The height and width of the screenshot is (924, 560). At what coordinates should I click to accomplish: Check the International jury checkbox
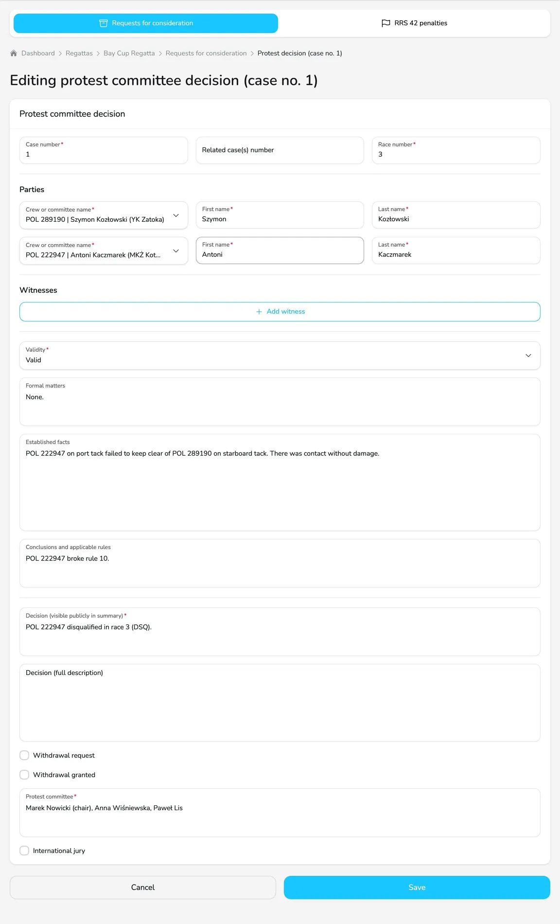tap(24, 851)
